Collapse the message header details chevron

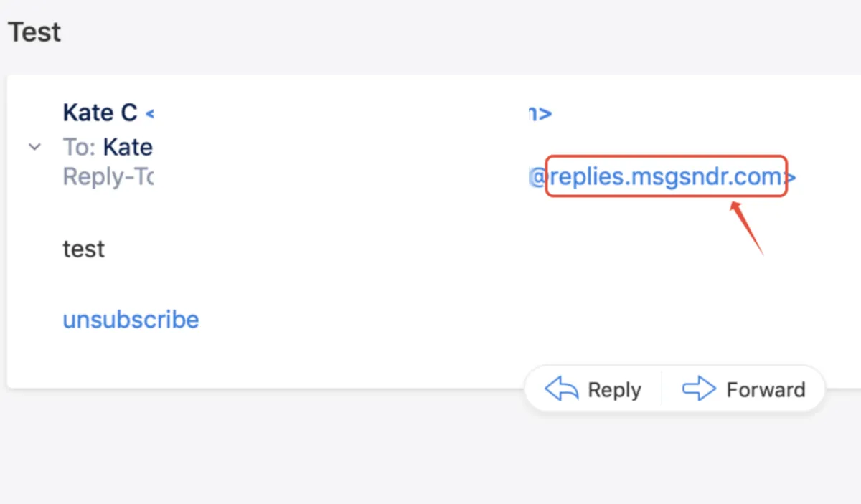[34, 148]
